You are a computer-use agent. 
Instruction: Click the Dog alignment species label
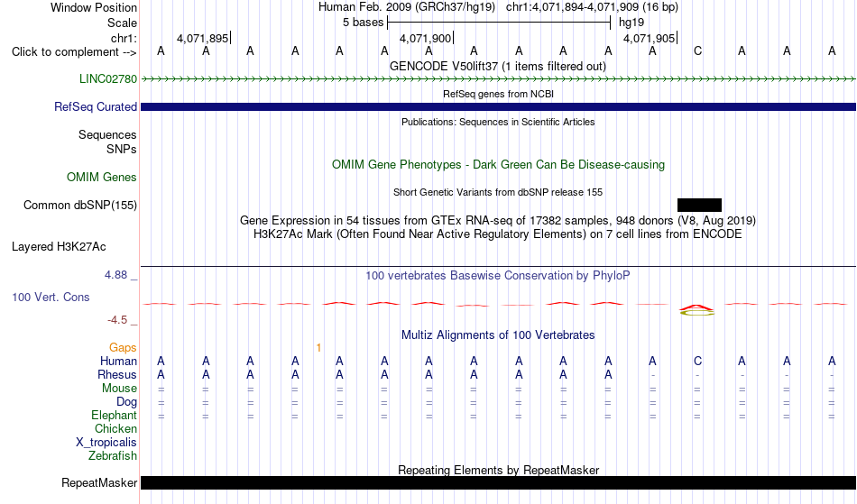(126, 402)
